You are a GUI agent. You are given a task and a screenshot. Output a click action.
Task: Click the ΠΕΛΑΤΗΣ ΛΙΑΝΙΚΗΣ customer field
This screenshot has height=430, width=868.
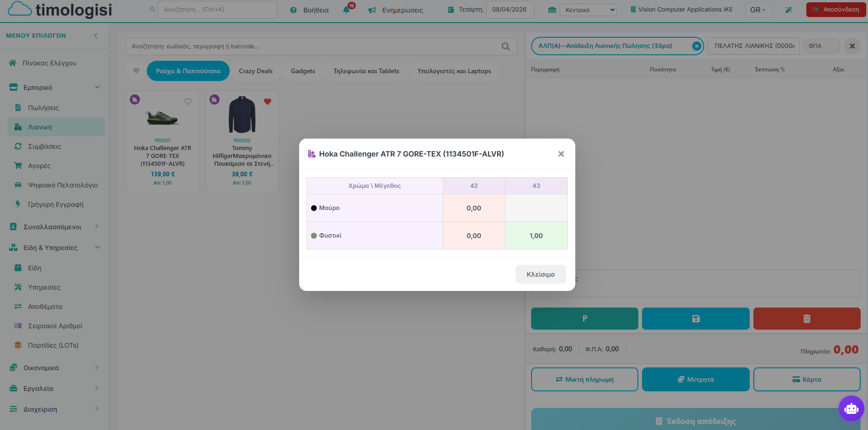[754, 46]
